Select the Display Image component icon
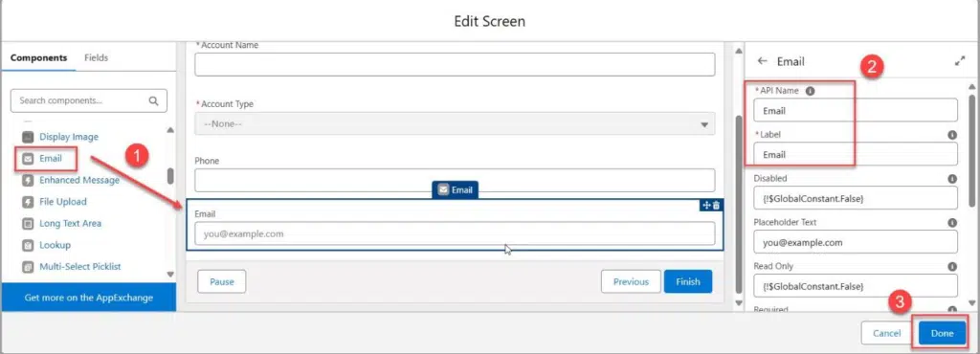 28,137
